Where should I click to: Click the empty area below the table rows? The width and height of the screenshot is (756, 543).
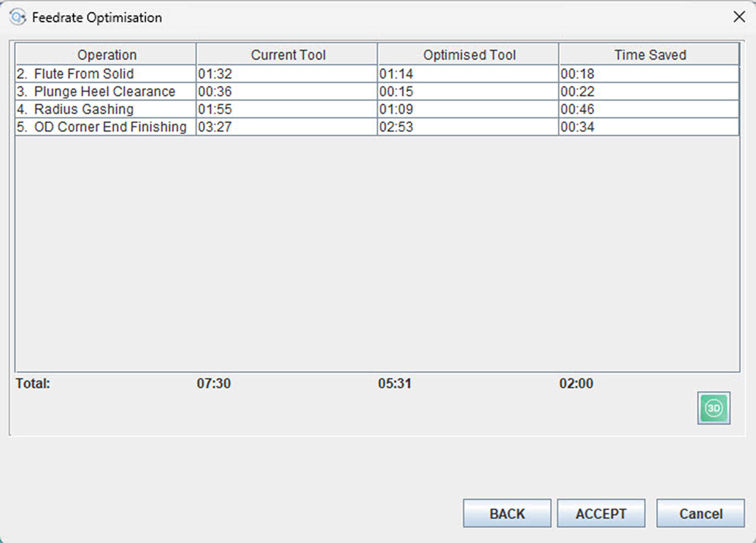click(x=377, y=252)
